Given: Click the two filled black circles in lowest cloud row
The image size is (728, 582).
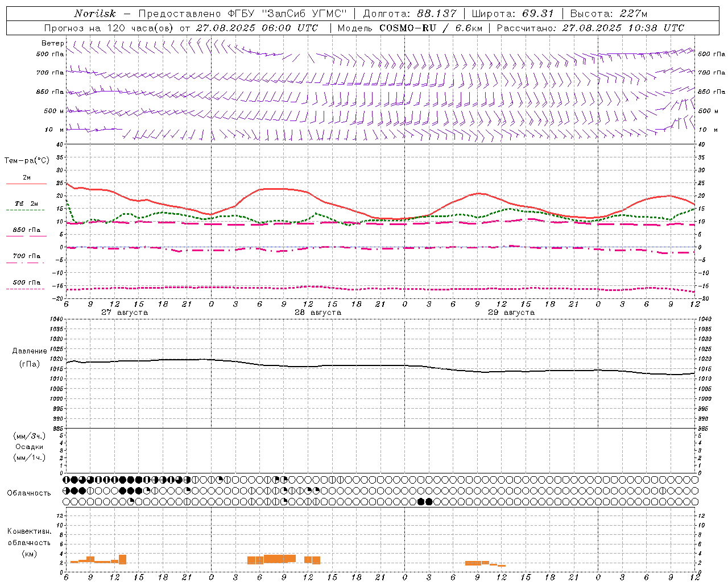Looking at the screenshot, I should tap(425, 501).
